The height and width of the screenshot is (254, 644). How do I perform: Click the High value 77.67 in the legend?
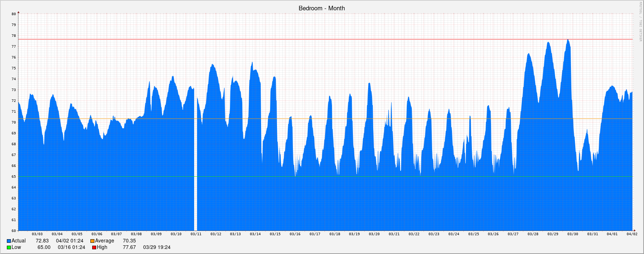pos(129,247)
